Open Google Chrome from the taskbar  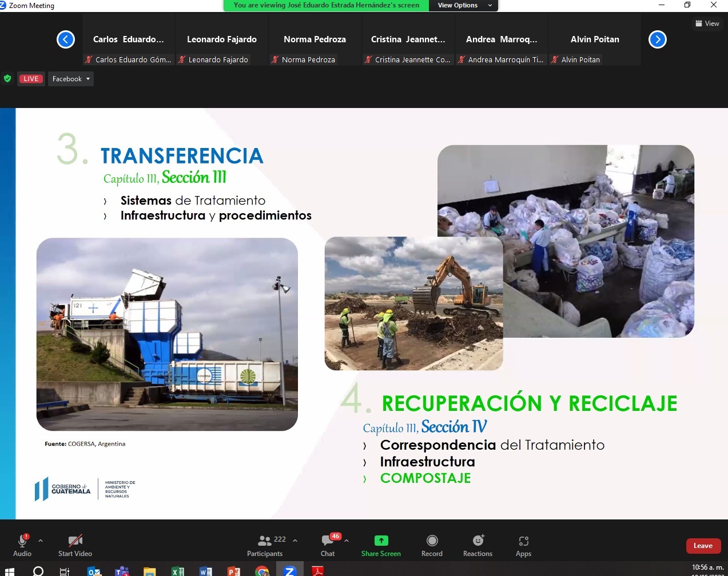pos(262,571)
